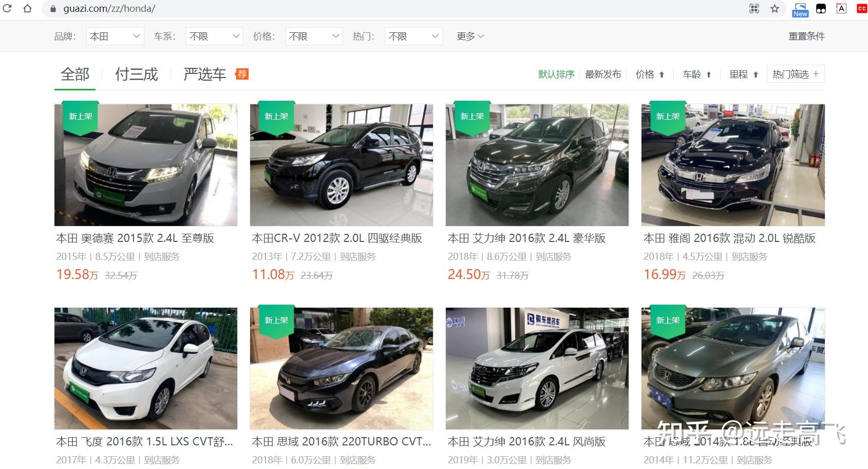Click 新上架 badge on the 雅阁 card

coord(668,117)
